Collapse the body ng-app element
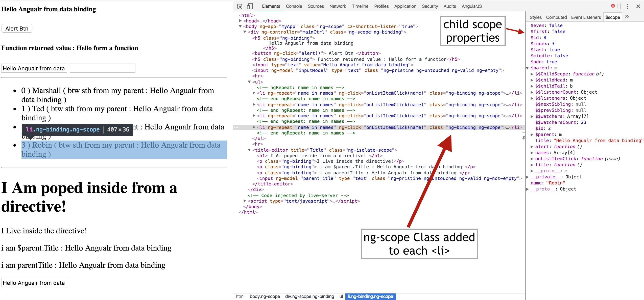Viewport: 644px width, 300px height. 240,26
